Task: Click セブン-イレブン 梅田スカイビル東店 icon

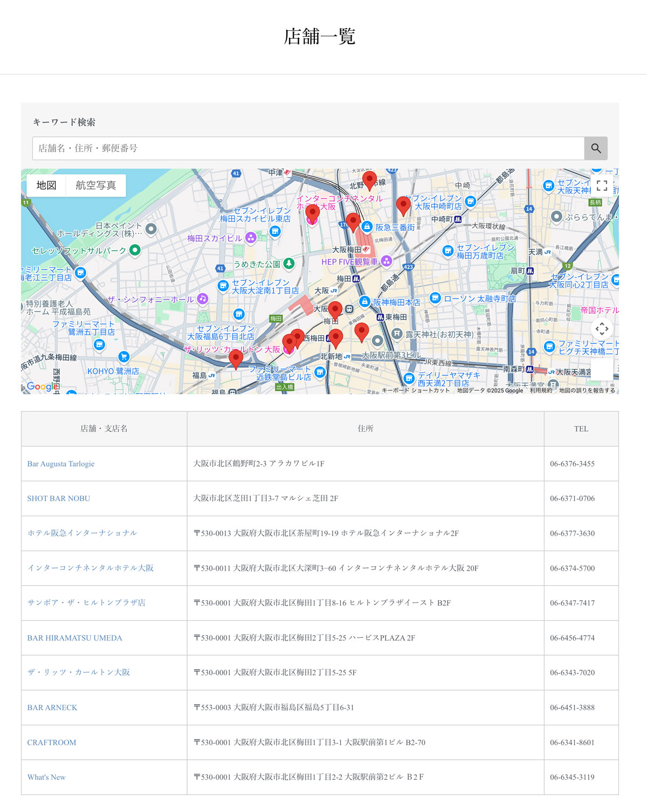Action: click(x=275, y=232)
